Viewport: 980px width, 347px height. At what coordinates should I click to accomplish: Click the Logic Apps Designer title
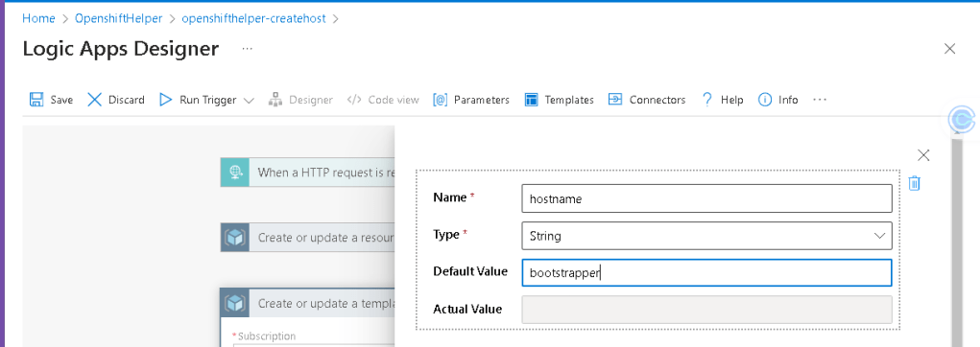click(121, 49)
